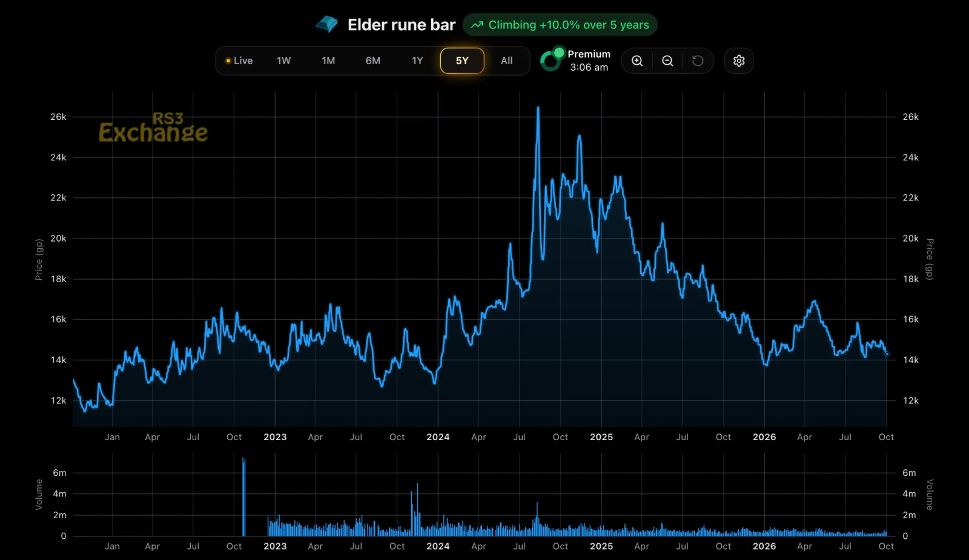This screenshot has height=560, width=969.
Task: Click the 2023 label on price chart axis
Action: pyautogui.click(x=275, y=437)
